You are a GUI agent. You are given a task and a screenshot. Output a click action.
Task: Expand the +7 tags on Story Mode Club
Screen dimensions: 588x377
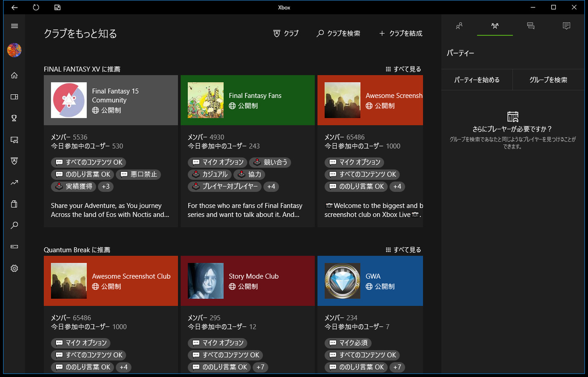click(260, 367)
